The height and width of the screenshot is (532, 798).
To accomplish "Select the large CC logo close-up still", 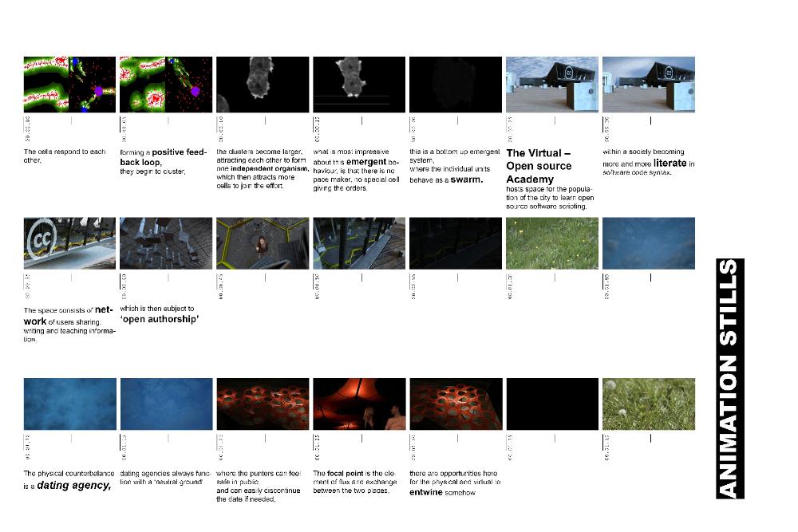I will point(70,243).
